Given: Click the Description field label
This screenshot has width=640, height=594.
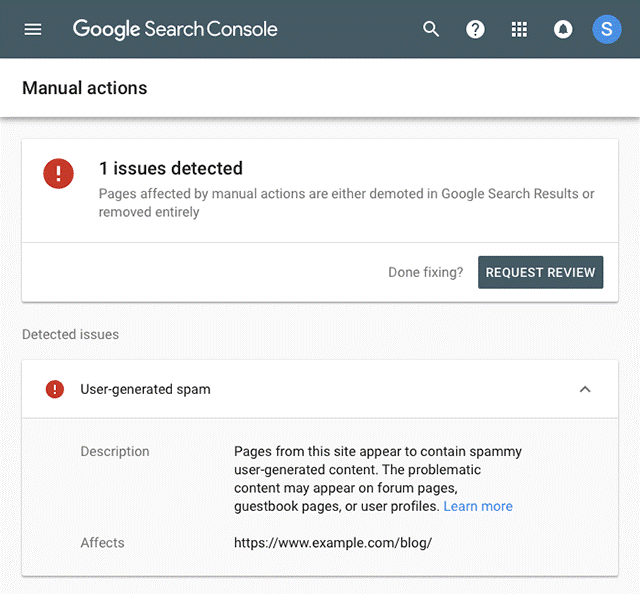Looking at the screenshot, I should [115, 451].
